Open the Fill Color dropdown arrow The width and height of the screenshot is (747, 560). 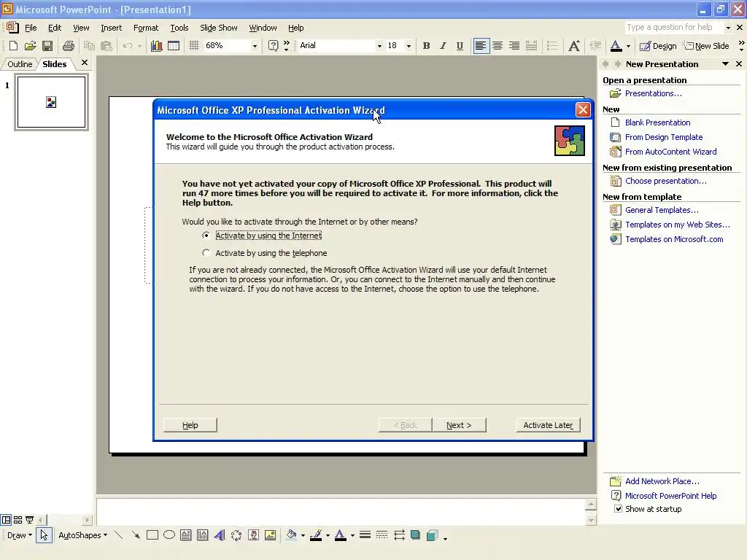click(x=303, y=535)
